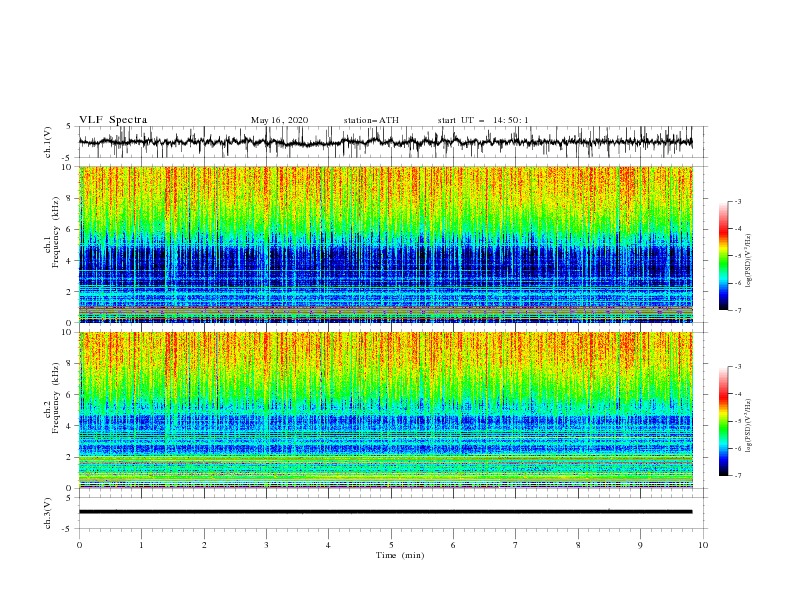Click the ch.1 'log(PSD)(V²/Hz)' colorbar label
The height and width of the screenshot is (612, 792).
(749, 261)
